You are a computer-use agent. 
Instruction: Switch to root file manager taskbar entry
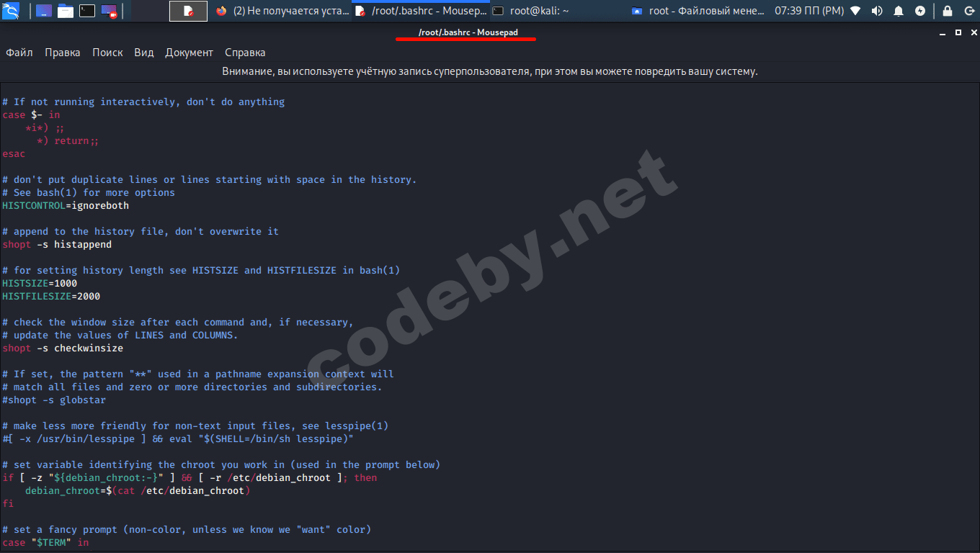(x=698, y=11)
